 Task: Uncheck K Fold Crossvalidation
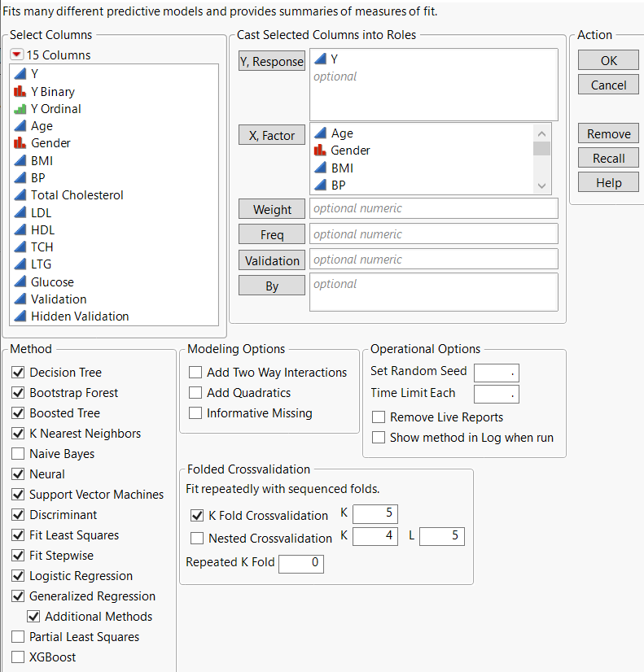pos(196,516)
